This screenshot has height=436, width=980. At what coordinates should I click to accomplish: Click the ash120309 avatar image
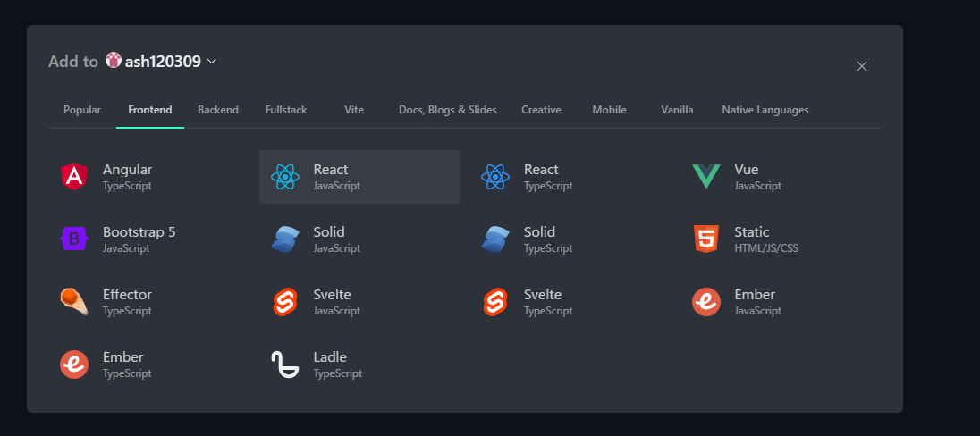(x=114, y=60)
